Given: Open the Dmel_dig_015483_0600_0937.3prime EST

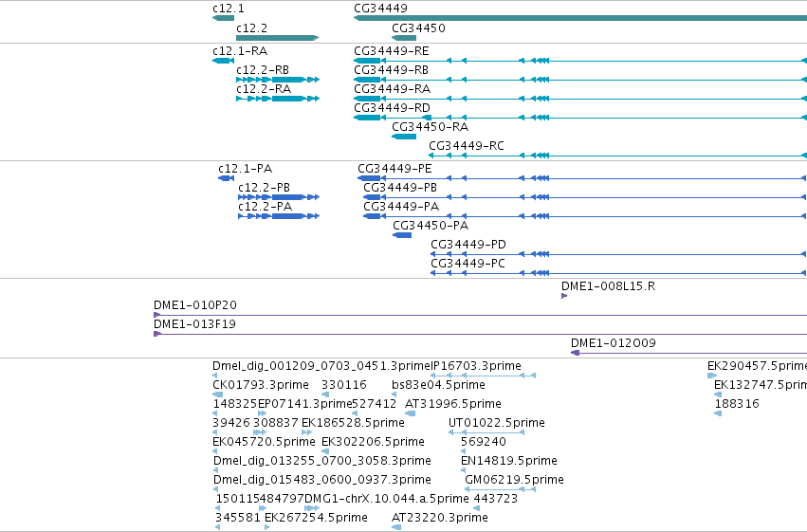Looking at the screenshot, I should [215, 489].
